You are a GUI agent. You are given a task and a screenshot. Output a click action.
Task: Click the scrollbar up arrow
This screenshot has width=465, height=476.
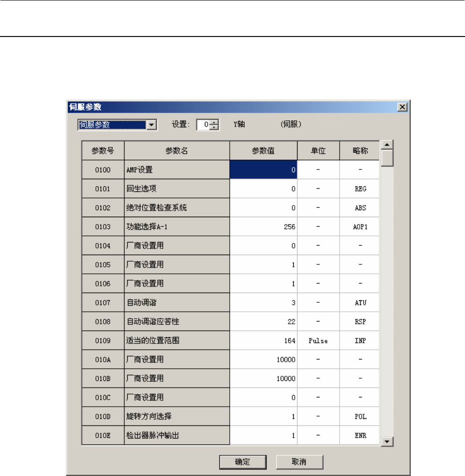387,145
